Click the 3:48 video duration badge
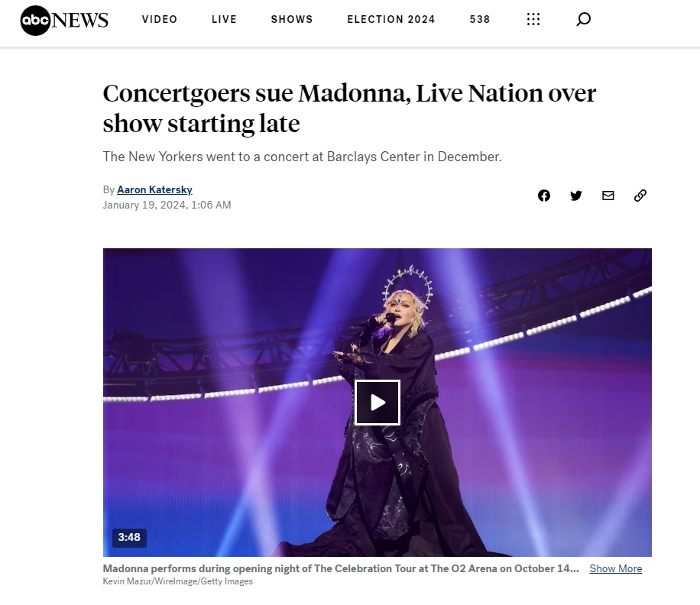 [129, 537]
